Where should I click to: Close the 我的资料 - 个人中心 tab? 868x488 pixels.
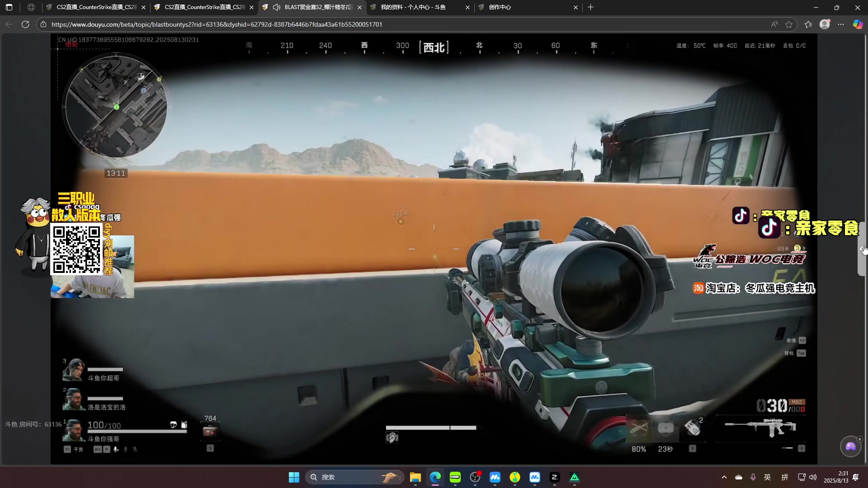467,7
